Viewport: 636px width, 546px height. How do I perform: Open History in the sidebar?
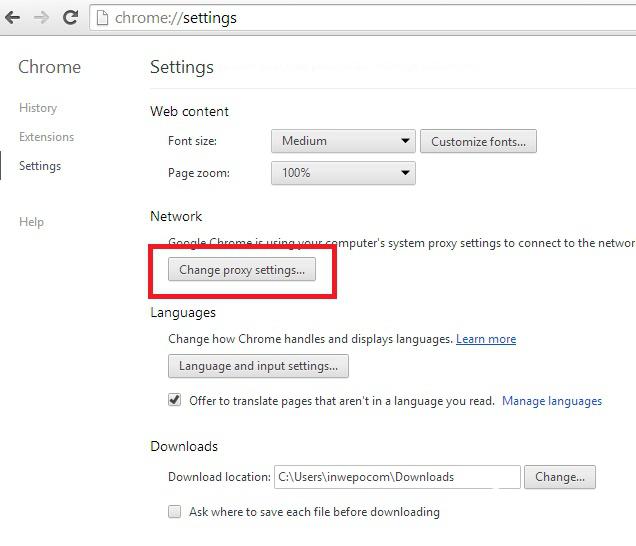[38, 108]
